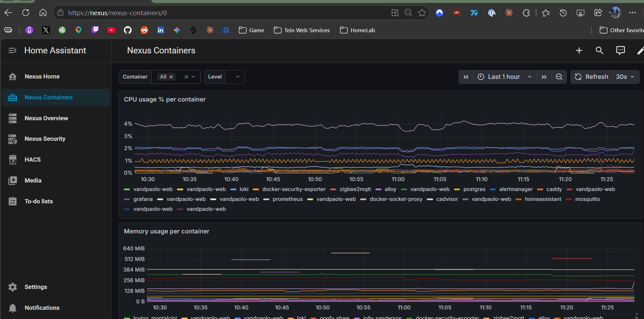The image size is (644, 319).
Task: Open Media in sidebar
Action: tap(56, 180)
